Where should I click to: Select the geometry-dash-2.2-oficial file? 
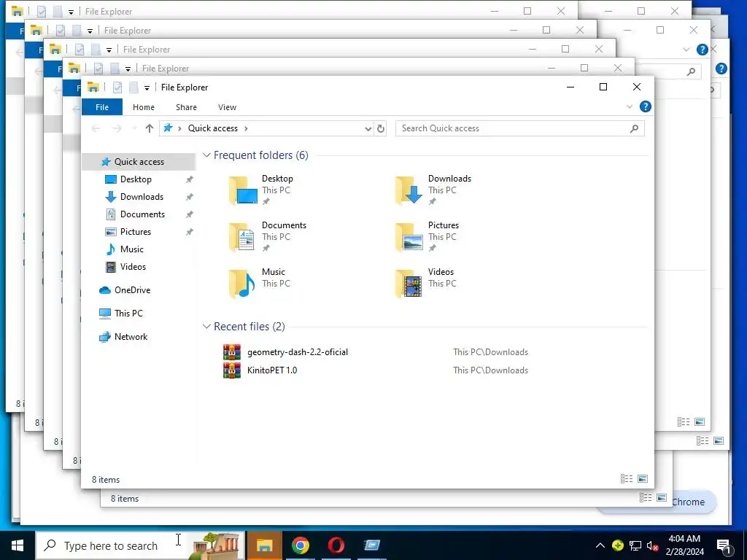click(x=298, y=352)
